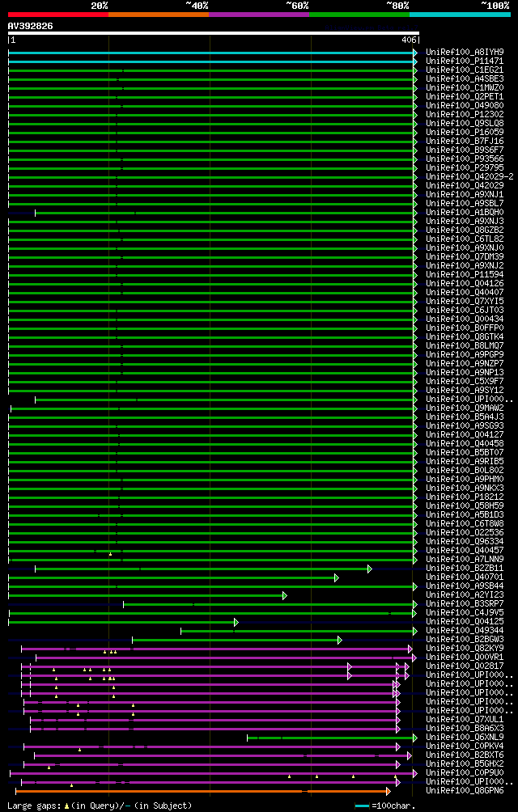Open UniRef100_C6TL82 hit
The height and width of the screenshot is (812, 518).
tap(465, 239)
